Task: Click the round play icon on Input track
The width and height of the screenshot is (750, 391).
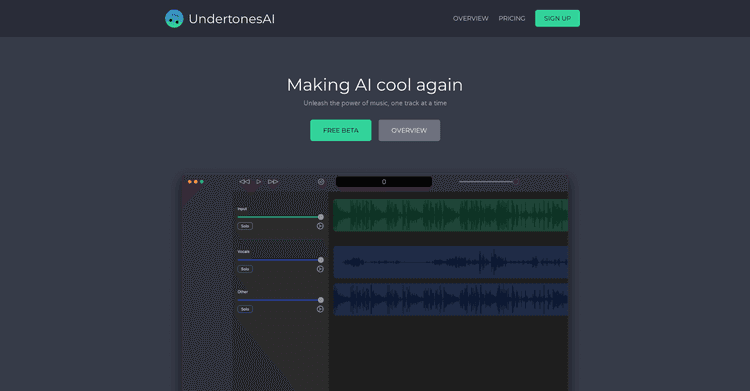Action: [320, 226]
